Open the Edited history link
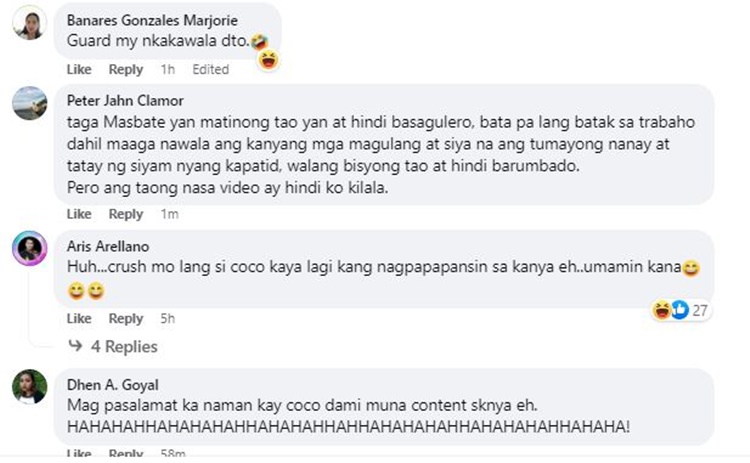Viewport: 750px width, 463px height. point(210,69)
